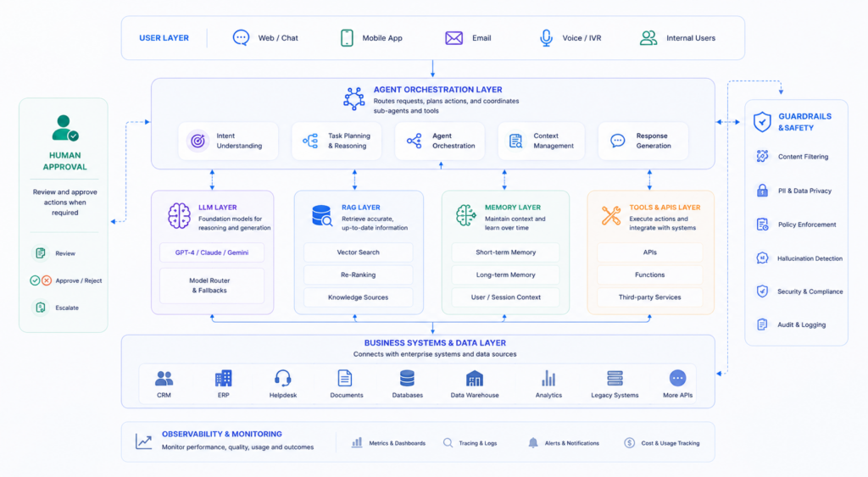868x477 pixels.
Task: Click the 'Review and approve actions when required' text
Action: pyautogui.click(x=64, y=202)
